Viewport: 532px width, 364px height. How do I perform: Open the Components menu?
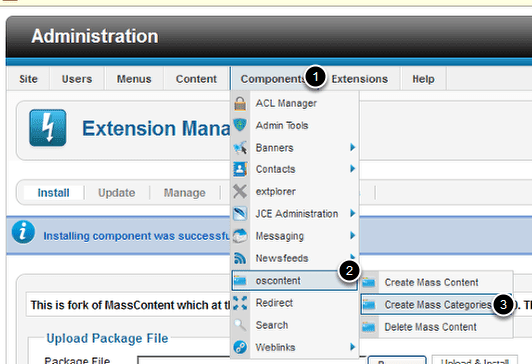(273, 79)
